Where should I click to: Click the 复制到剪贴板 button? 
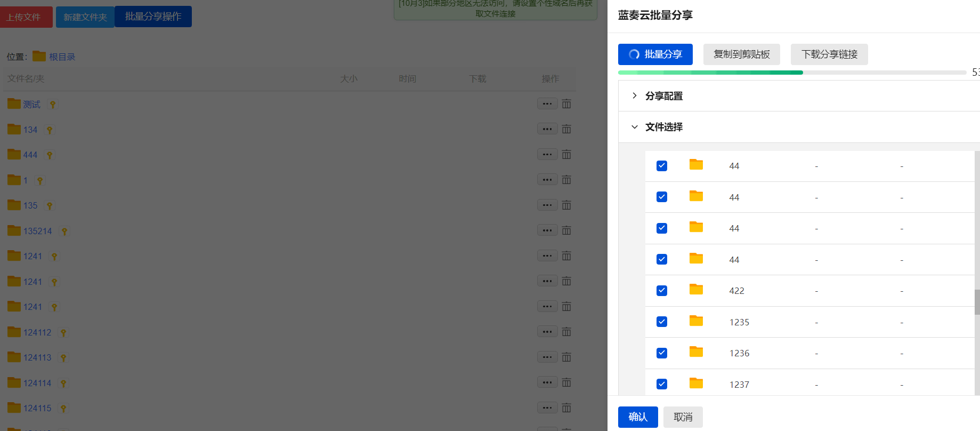[741, 54]
